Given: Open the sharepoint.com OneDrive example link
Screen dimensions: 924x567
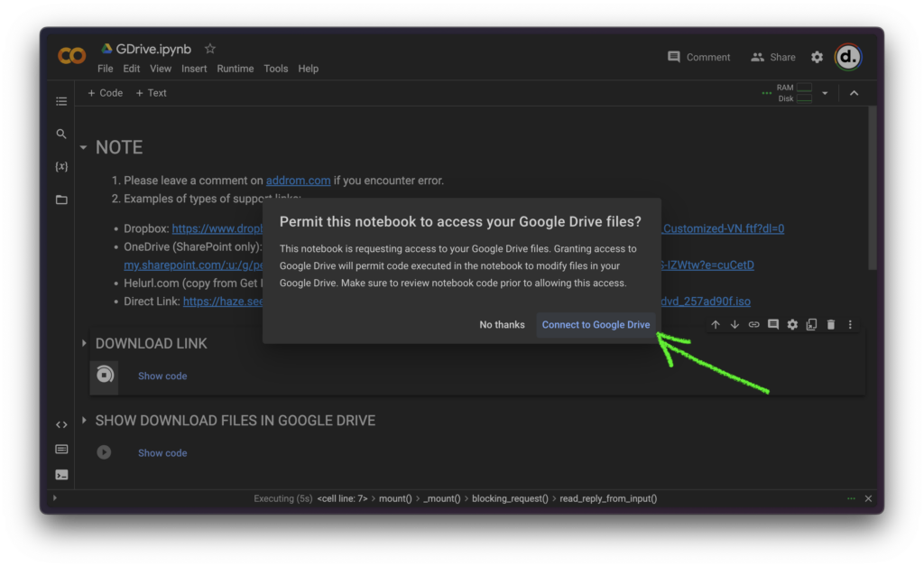Looking at the screenshot, I should click(193, 265).
